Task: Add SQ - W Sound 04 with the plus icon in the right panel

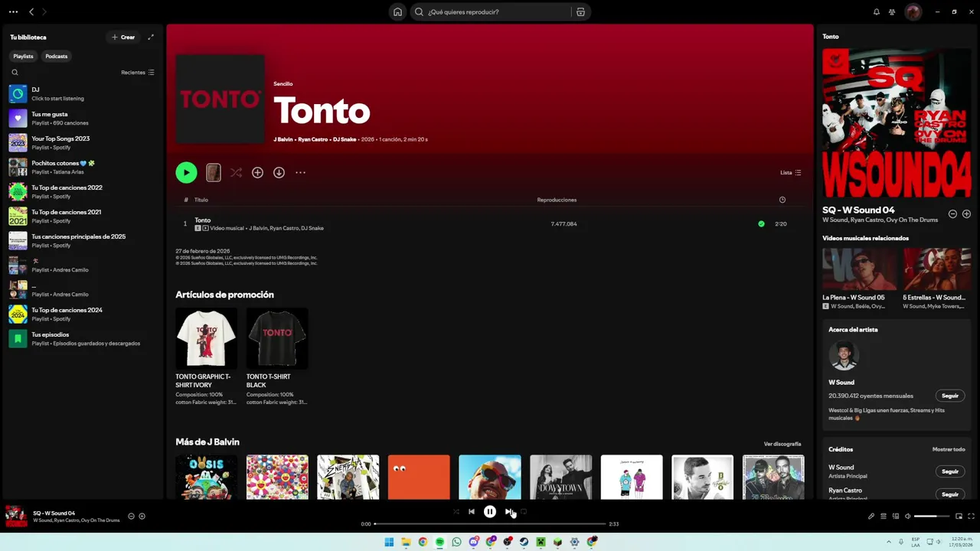Action: 966,214
